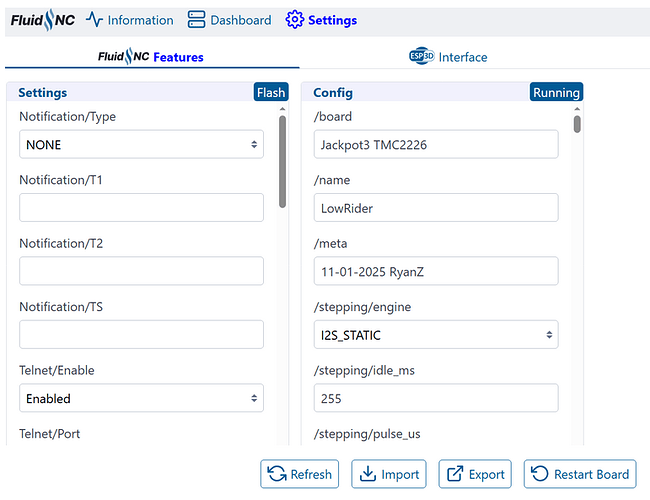Image resolution: width=650 pixels, height=500 pixels.
Task: Open the Telnet/Enable dropdown
Action: pyautogui.click(x=141, y=398)
